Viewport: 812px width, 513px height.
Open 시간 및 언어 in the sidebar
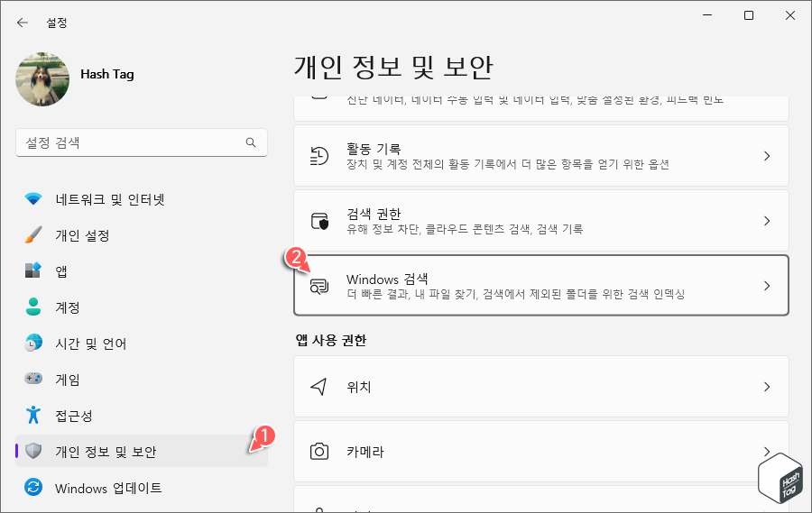[142, 344]
